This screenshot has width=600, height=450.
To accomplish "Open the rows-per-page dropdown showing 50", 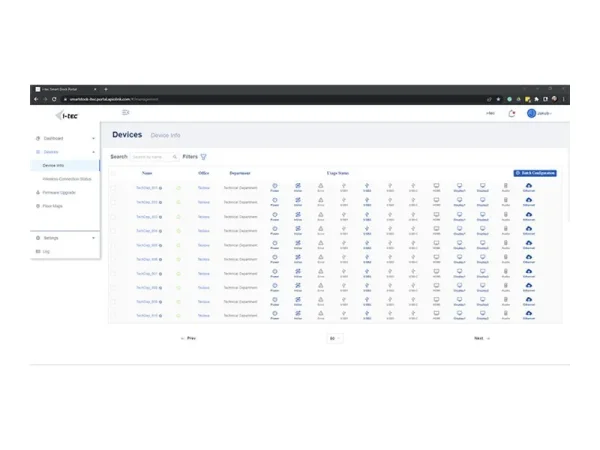I will [x=334, y=338].
